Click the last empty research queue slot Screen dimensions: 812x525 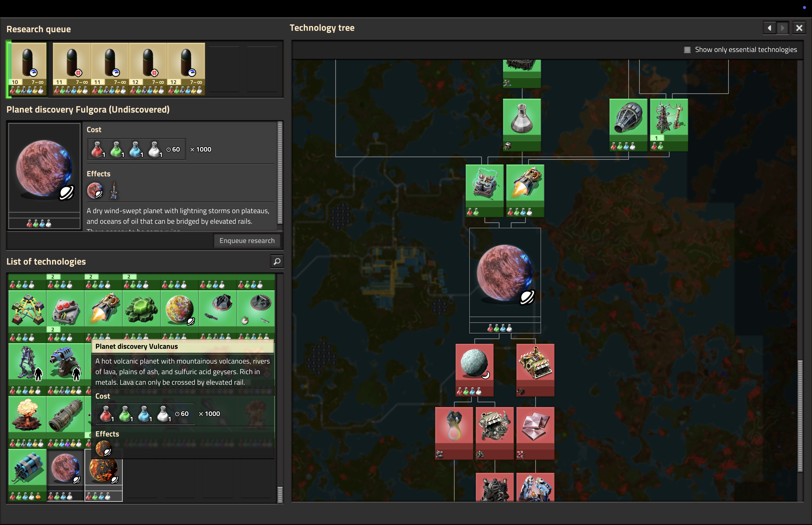pyautogui.click(x=262, y=69)
